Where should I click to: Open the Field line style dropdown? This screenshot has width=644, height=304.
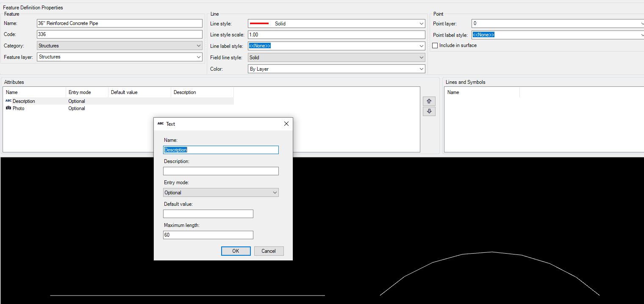coord(421,57)
